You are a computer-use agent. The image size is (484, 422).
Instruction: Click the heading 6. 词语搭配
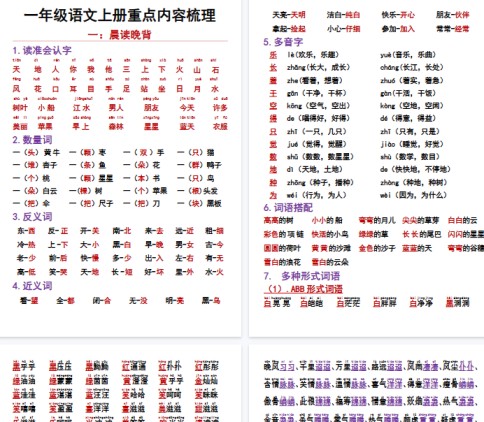point(288,208)
